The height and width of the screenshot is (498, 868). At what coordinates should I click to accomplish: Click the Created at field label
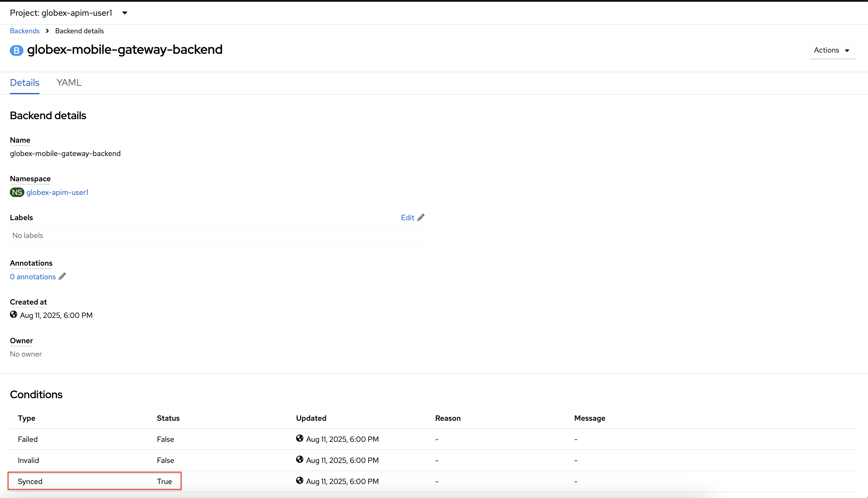(28, 302)
